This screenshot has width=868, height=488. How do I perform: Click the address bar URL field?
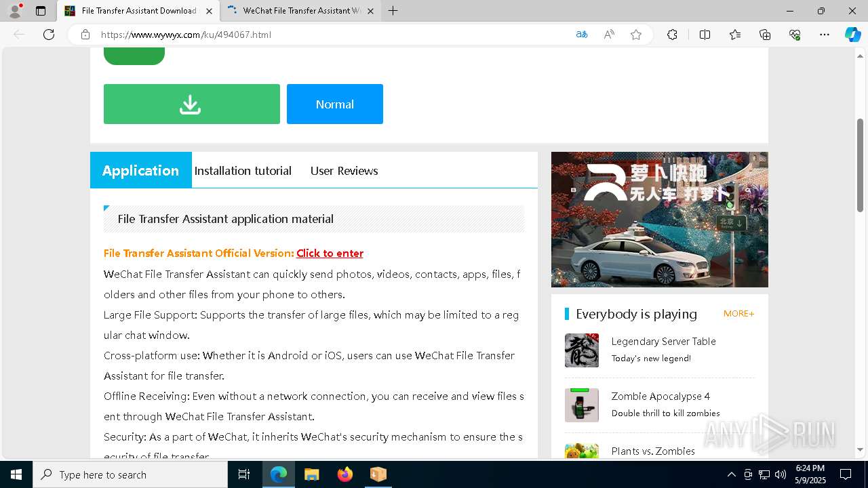pos(332,35)
